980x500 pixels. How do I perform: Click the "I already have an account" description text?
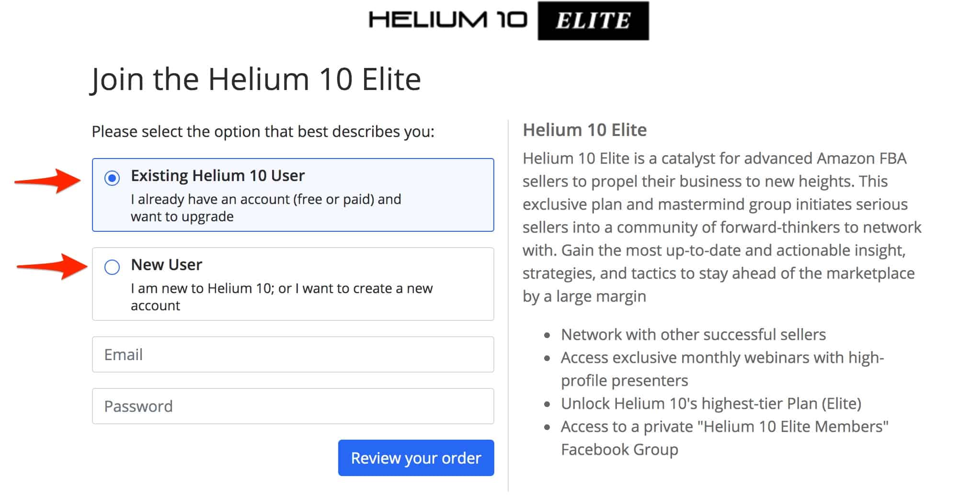266,207
